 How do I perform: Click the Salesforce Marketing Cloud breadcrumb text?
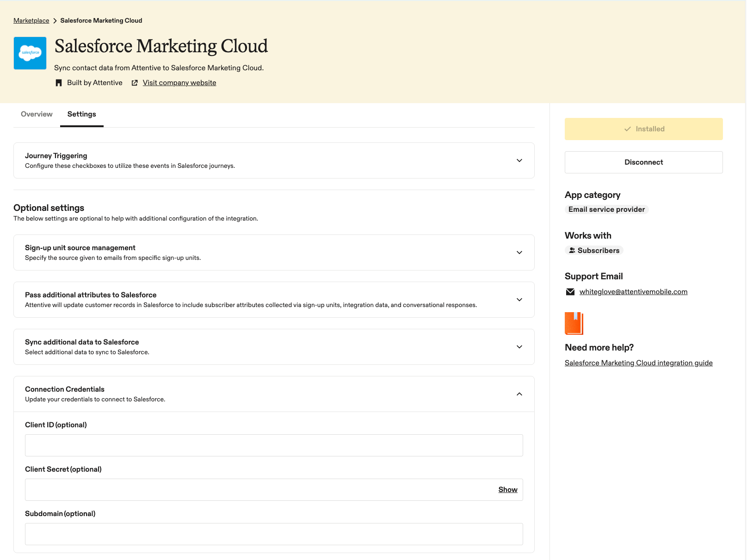click(101, 21)
